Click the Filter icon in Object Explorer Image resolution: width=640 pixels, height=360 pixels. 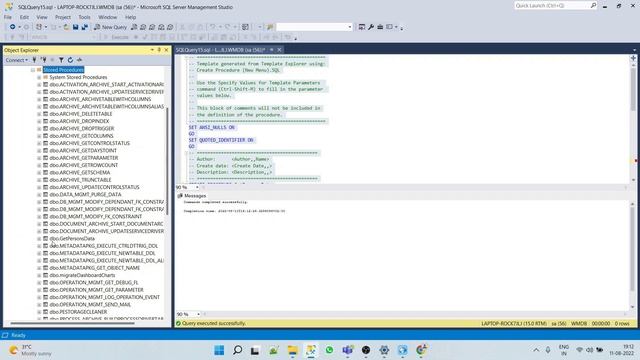click(61, 60)
